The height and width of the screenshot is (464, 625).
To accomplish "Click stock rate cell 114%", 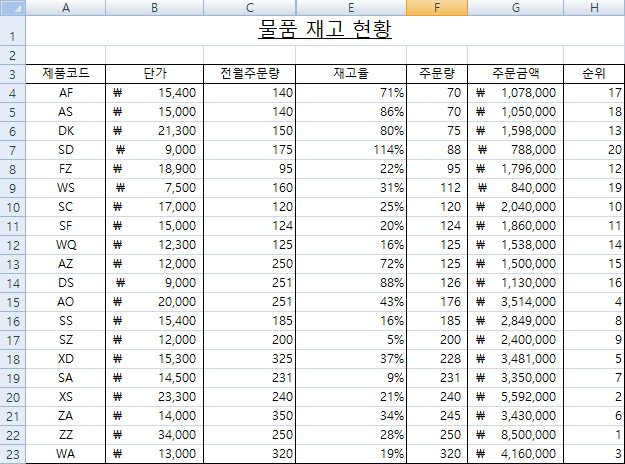I will click(351, 150).
